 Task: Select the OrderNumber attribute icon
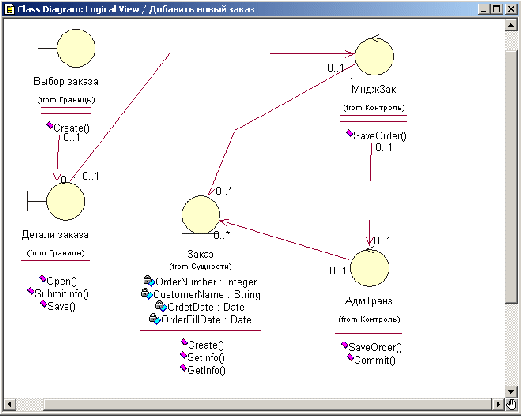tap(149, 281)
